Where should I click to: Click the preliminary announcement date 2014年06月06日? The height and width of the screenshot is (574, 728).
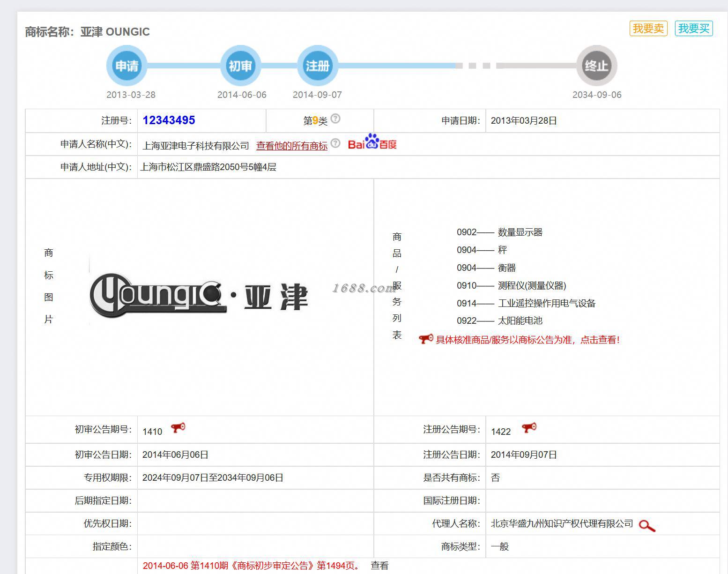175,455
